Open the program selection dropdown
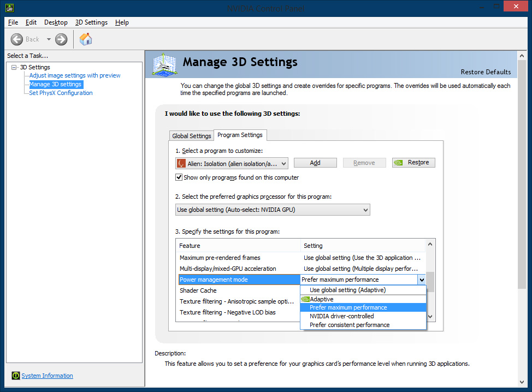Viewport: 532px width, 392px height. point(232,163)
